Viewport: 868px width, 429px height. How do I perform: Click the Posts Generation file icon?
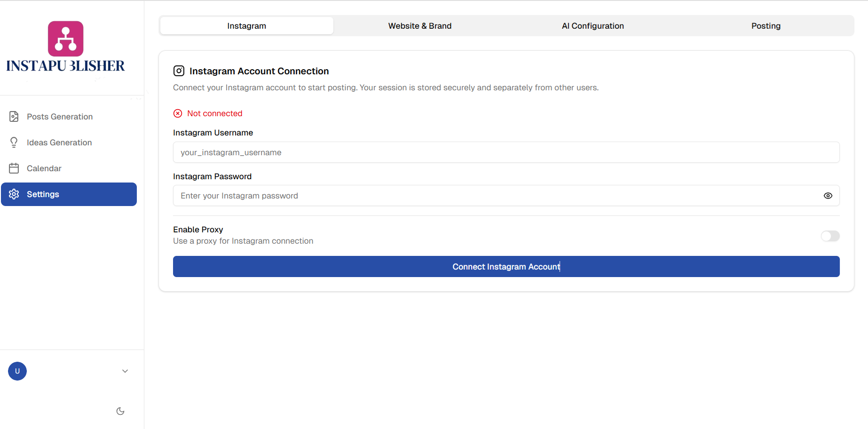(x=14, y=117)
